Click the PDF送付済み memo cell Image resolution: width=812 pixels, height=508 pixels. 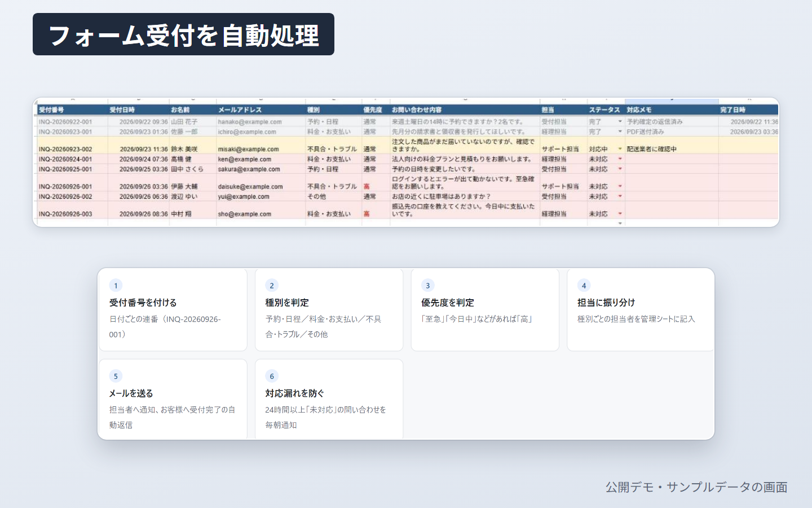(672, 132)
